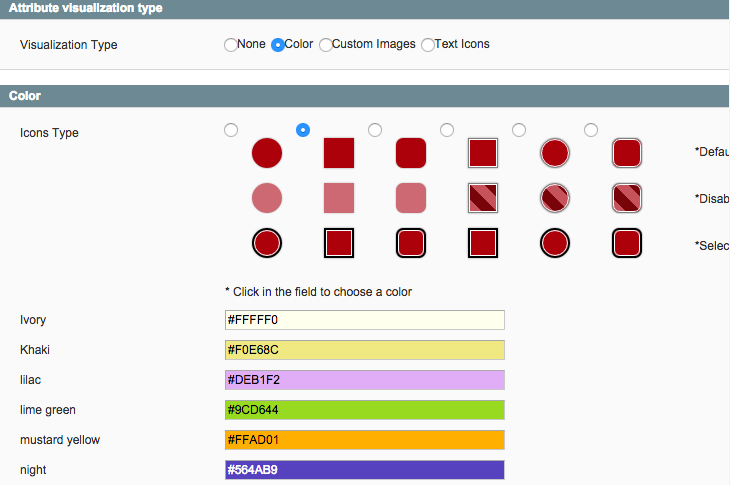The height and width of the screenshot is (485, 730).
Task: Click the disabled striped circle icon
Action: (555, 198)
